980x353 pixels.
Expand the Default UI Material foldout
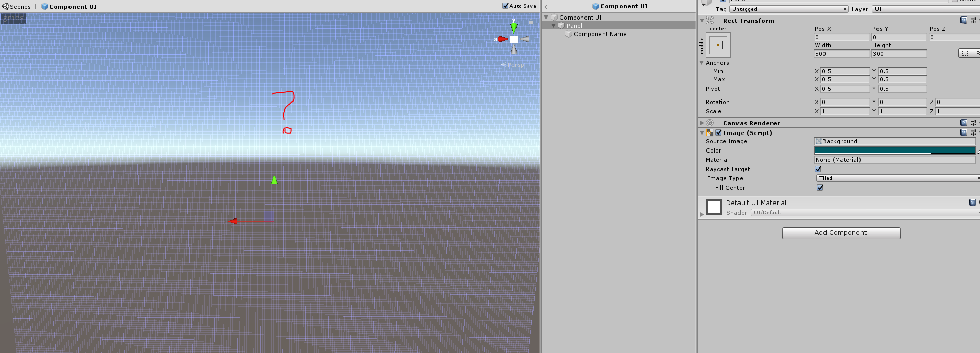(702, 214)
